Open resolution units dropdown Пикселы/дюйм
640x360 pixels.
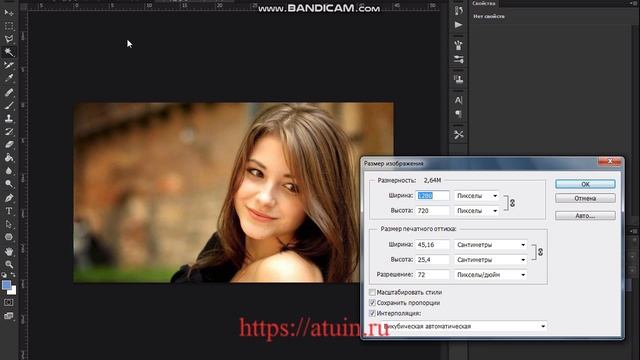coord(491,275)
